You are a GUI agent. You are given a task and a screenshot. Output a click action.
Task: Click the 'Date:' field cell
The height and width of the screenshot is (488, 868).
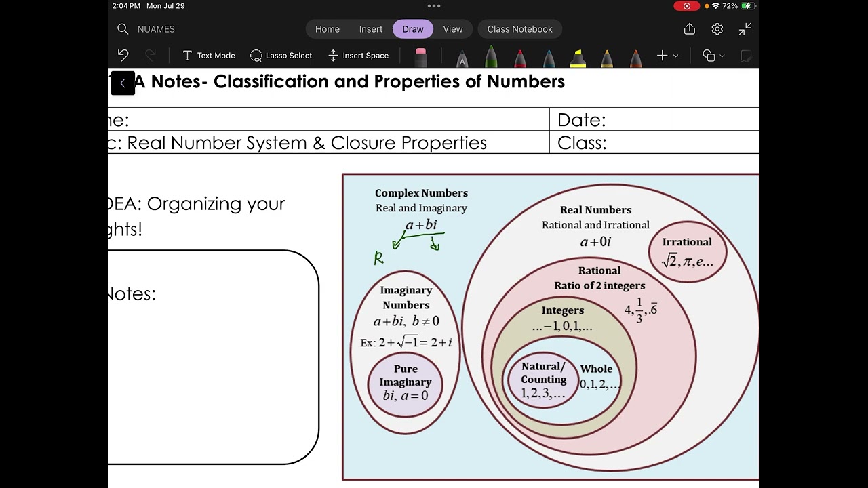[654, 120]
